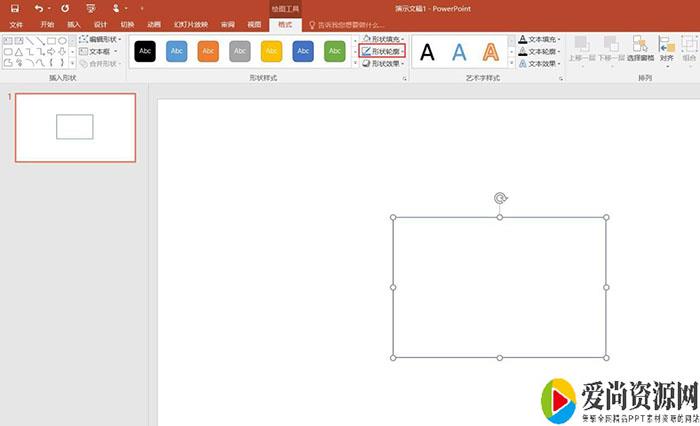
Task: Open the Design (设计) ribbon tab
Action: coord(101,24)
